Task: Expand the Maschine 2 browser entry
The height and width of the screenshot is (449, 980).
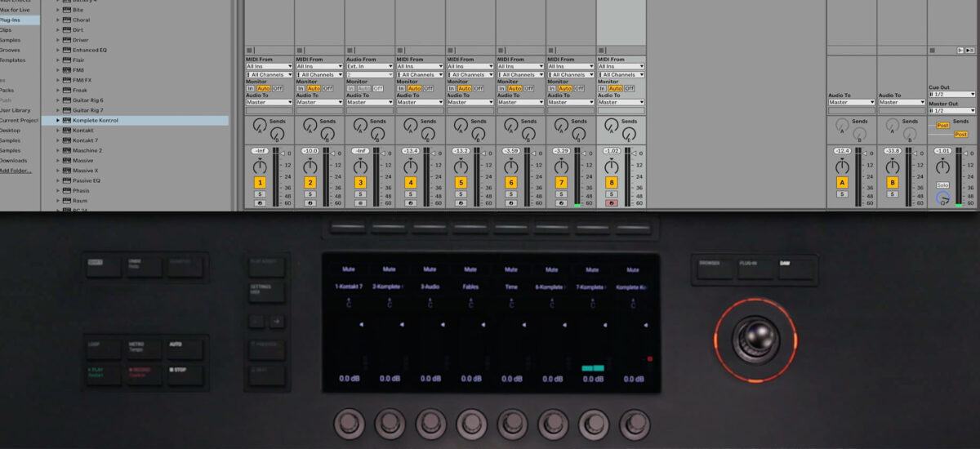Action: [x=58, y=150]
